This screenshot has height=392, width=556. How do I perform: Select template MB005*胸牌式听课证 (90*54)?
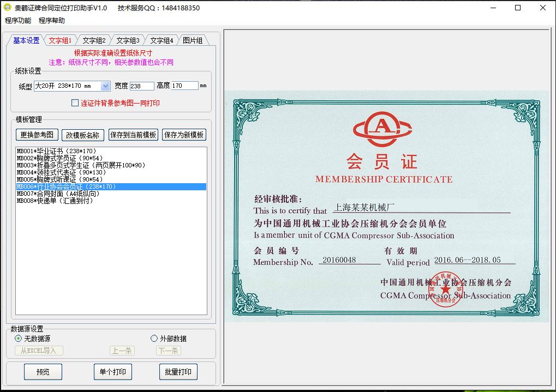point(111,179)
